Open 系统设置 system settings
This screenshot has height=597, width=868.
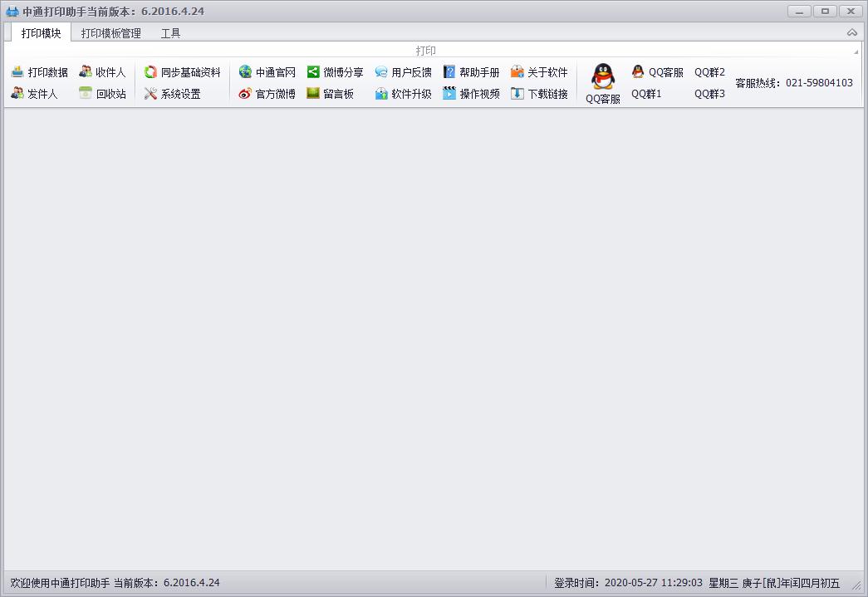pyautogui.click(x=172, y=94)
